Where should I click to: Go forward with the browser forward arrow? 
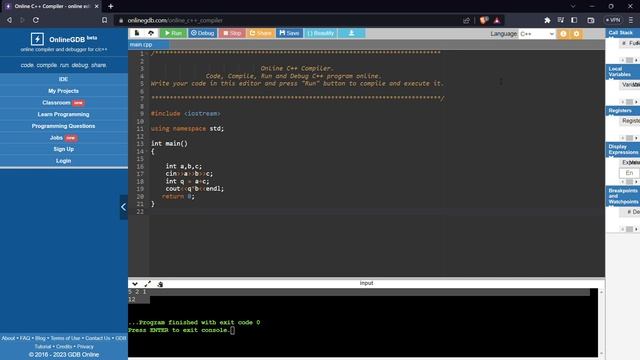(x=22, y=20)
